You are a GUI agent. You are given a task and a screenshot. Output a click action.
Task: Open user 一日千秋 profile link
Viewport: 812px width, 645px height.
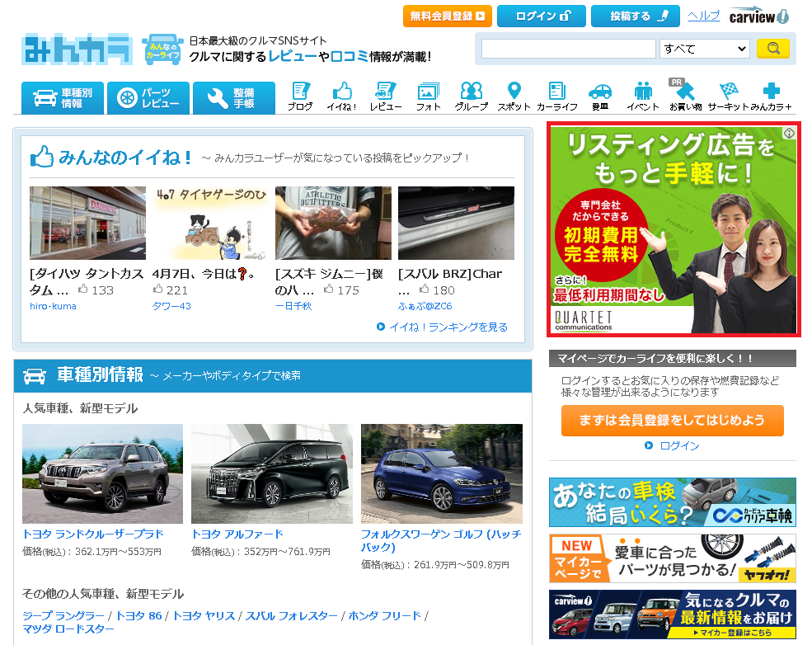(x=293, y=306)
